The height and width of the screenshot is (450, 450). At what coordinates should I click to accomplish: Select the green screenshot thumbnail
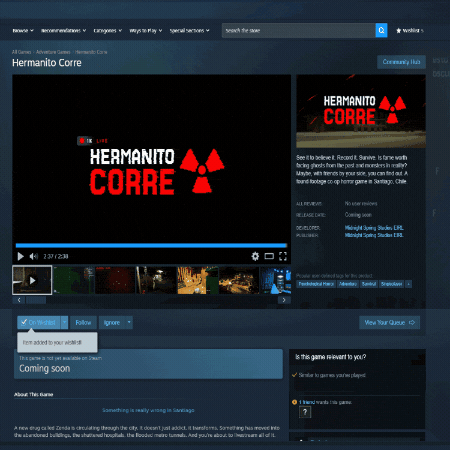74,280
